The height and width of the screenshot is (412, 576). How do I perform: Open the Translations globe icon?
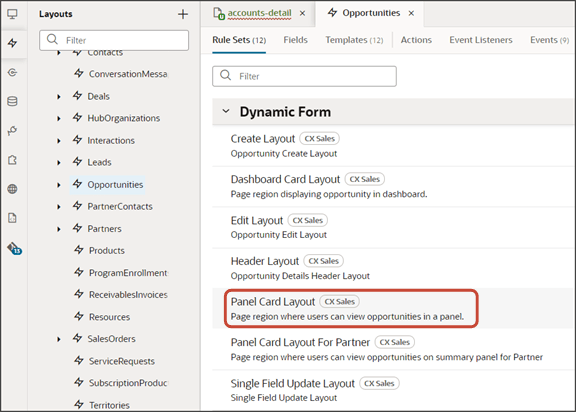(x=12, y=189)
